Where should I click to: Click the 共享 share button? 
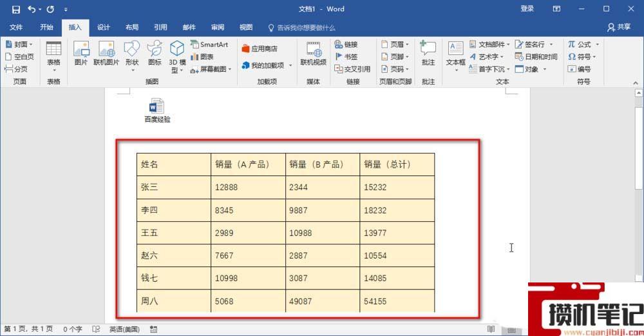(x=619, y=27)
